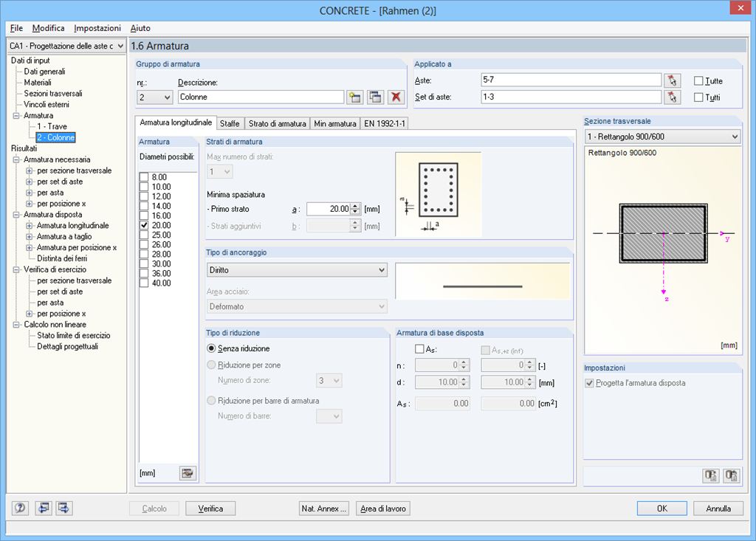Select the 1 - Trave tree item
The image size is (756, 541).
pos(52,126)
